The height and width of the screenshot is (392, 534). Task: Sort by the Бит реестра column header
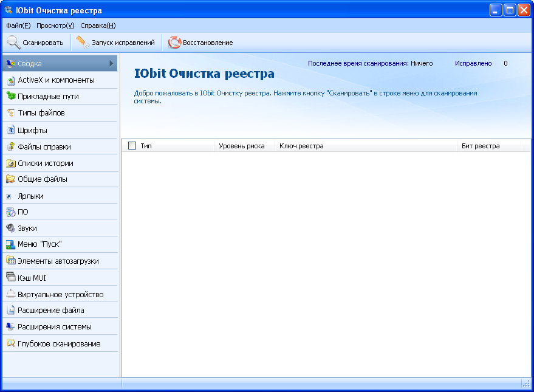coord(488,146)
